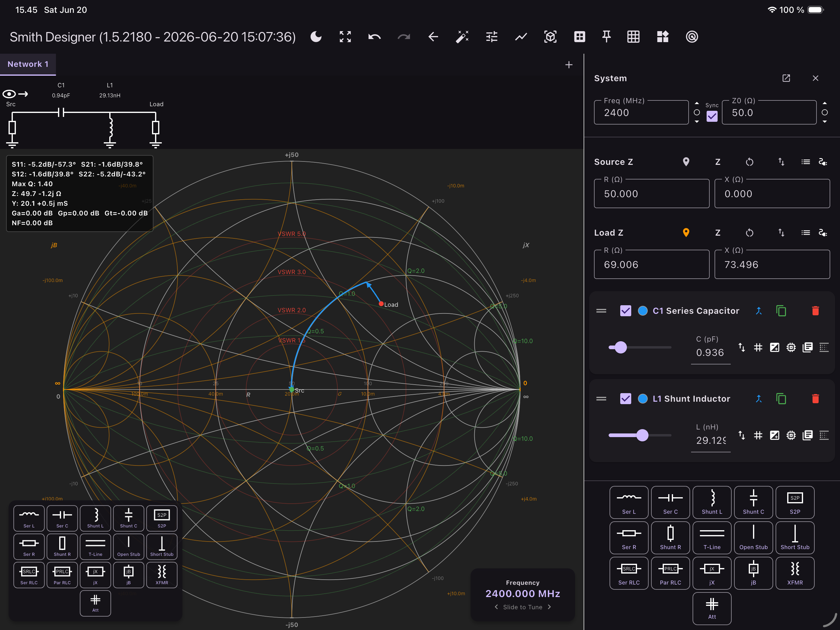The width and height of the screenshot is (840, 630).
Task: Pop out the System panel
Action: click(x=786, y=78)
